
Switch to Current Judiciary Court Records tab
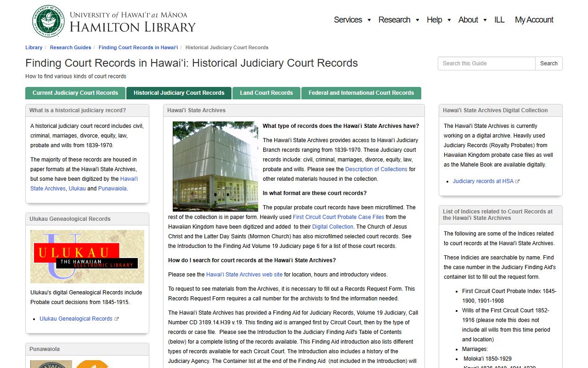75,93
